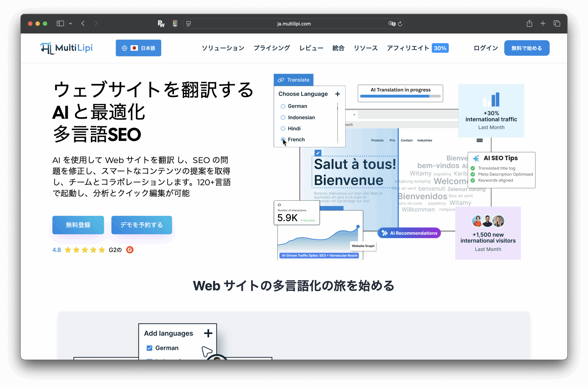The height and width of the screenshot is (387, 588).
Task: Switch to the レビュー nav item
Action: click(311, 48)
